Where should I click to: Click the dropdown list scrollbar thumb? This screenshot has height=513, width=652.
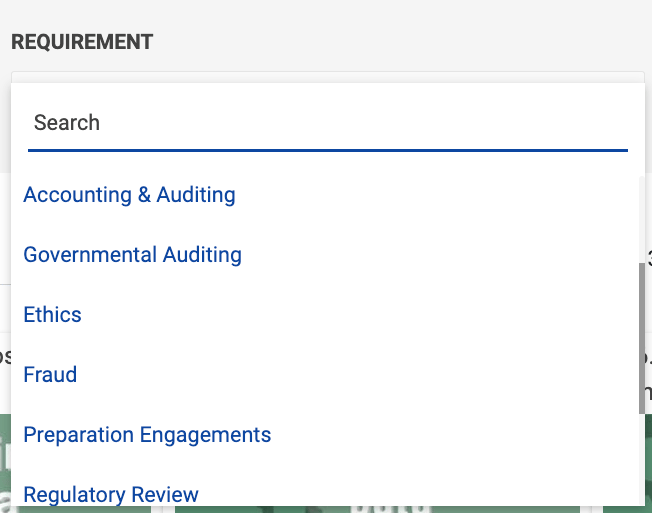pyautogui.click(x=641, y=337)
